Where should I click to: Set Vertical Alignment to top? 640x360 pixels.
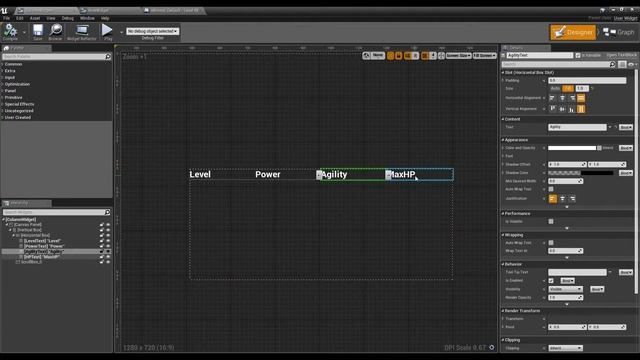(552, 109)
